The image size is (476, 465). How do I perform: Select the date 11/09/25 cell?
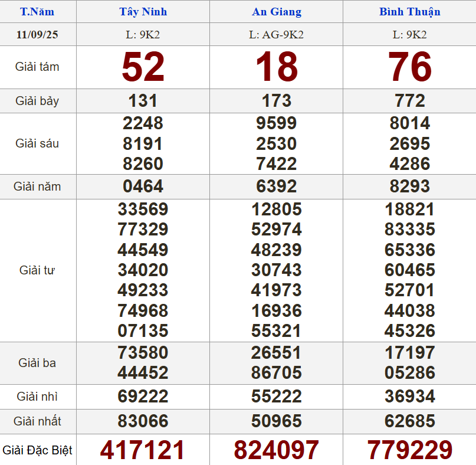(x=37, y=34)
